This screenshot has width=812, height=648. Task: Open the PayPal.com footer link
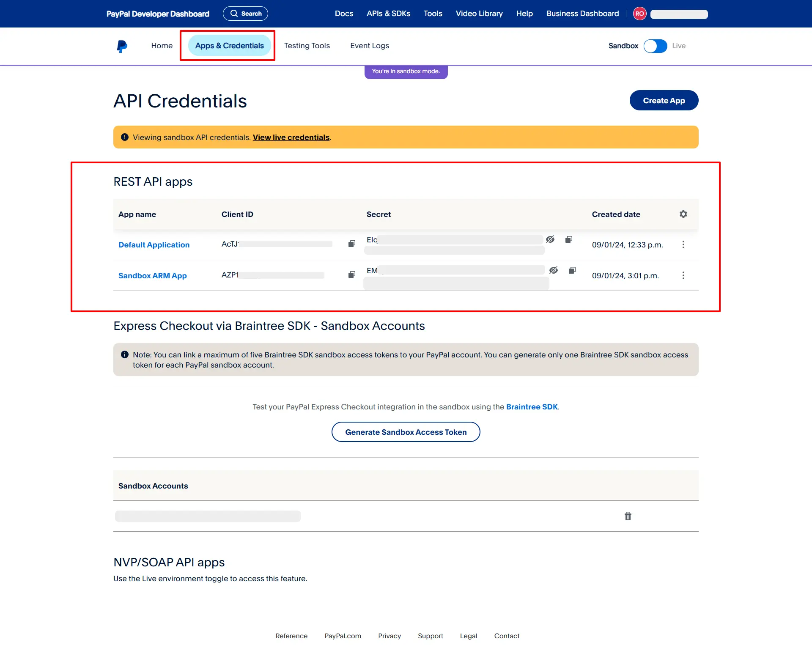pos(343,636)
